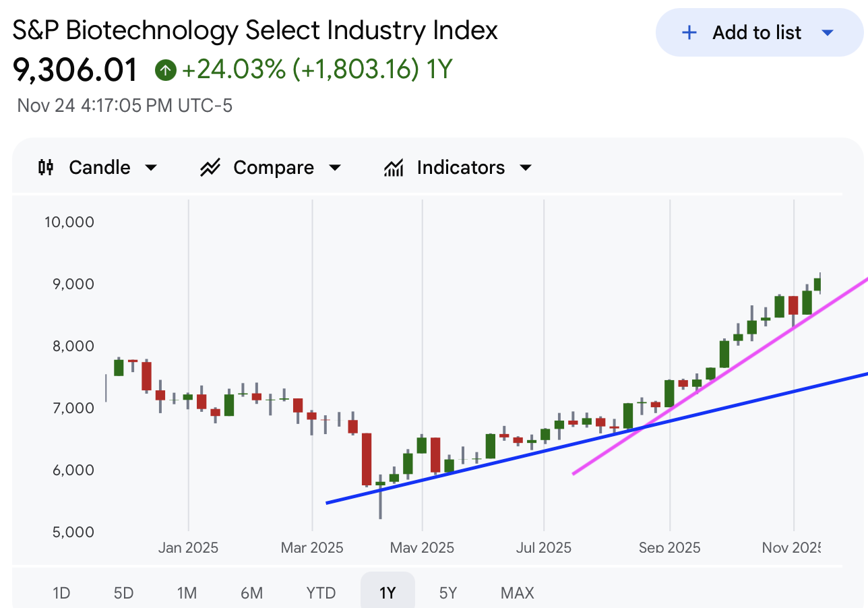
Task: Show year-to-date with YTD tab
Action: 321,593
